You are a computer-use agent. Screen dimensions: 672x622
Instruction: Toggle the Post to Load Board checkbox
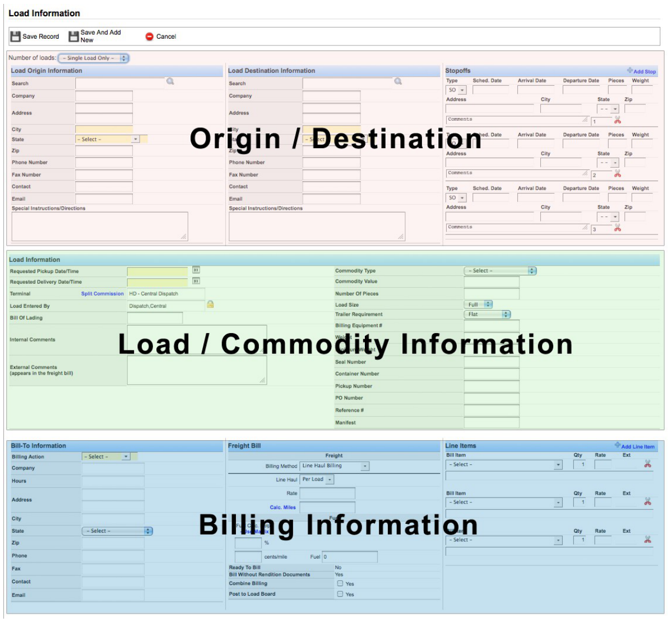340,594
